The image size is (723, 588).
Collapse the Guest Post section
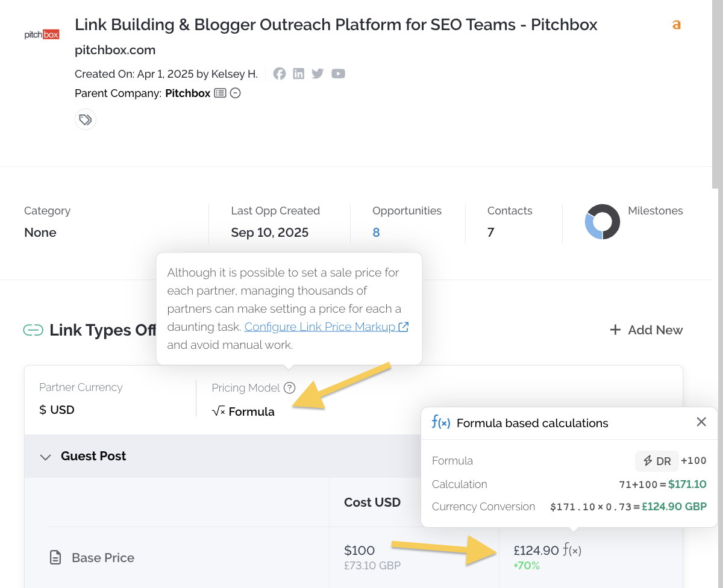tap(45, 457)
